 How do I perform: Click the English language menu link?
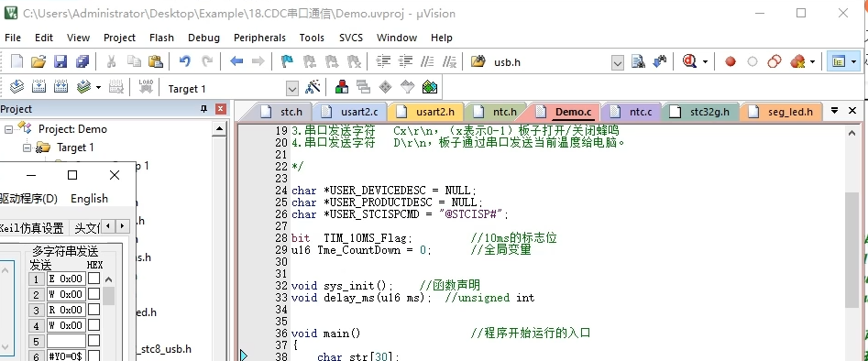[89, 198]
